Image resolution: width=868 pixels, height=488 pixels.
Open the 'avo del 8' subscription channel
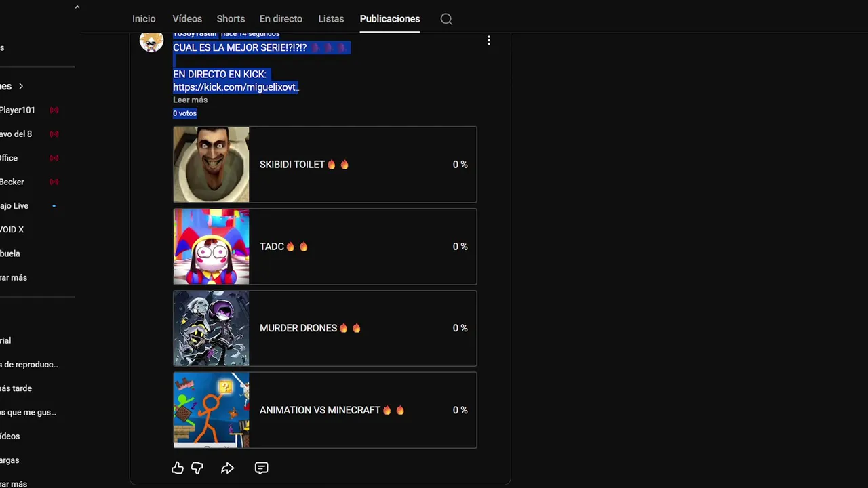[16, 134]
